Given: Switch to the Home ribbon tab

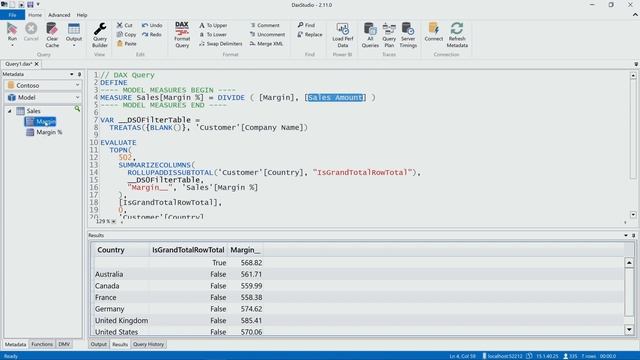Looking at the screenshot, I should tap(35, 15).
